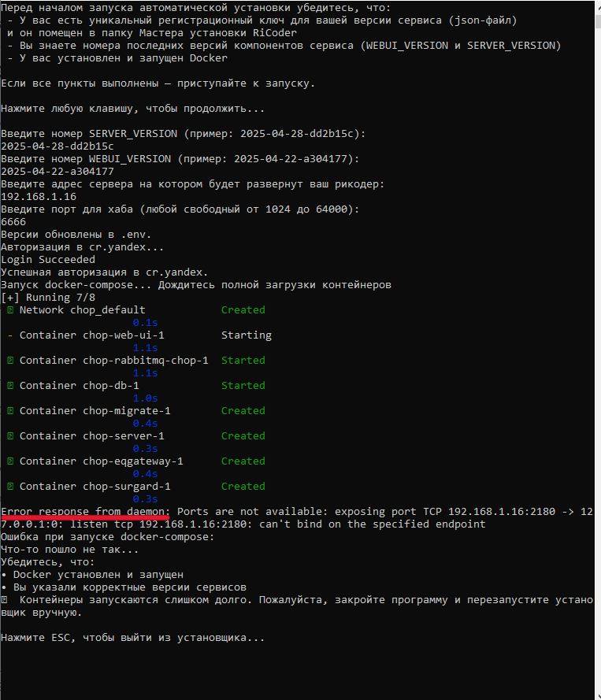Click the "Created" status of chop-server-1

click(x=243, y=436)
